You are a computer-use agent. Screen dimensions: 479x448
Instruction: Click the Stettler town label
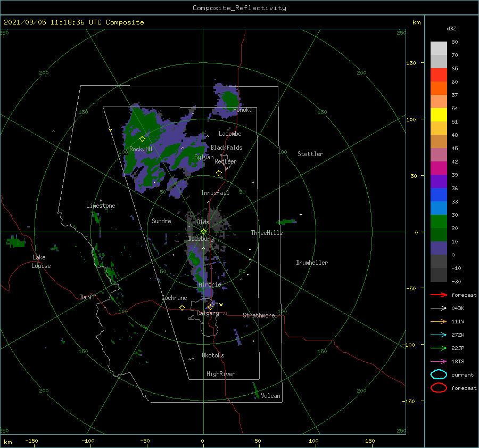tap(310, 154)
